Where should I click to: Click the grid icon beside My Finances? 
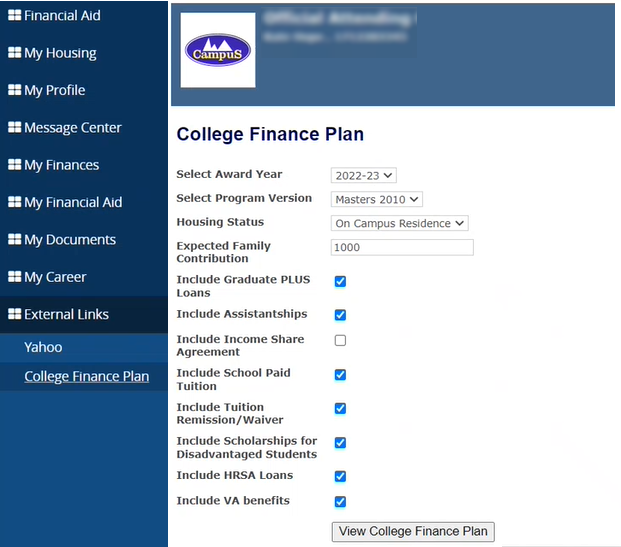15,164
